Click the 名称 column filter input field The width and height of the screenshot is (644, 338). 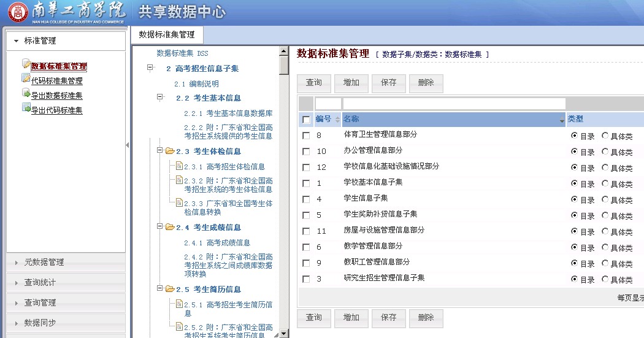454,104
